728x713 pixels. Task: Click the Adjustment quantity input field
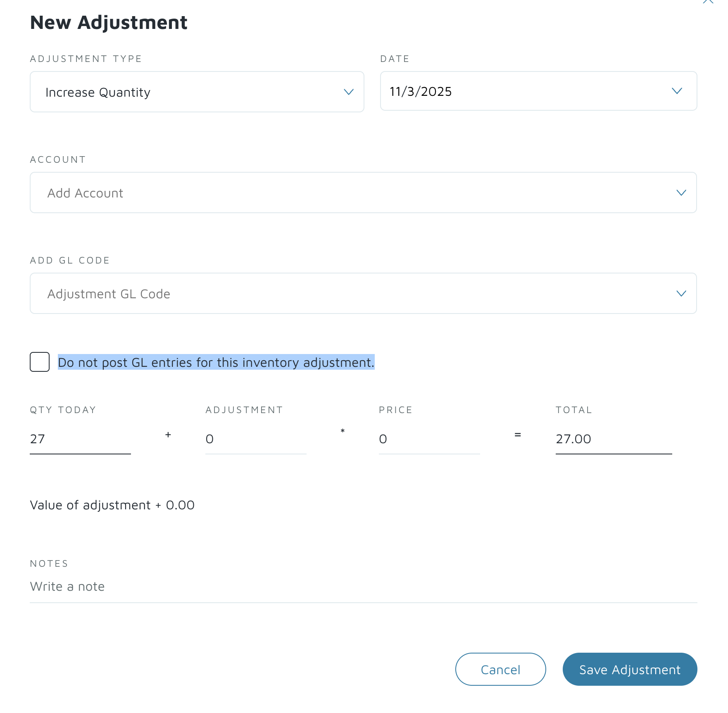coord(256,439)
